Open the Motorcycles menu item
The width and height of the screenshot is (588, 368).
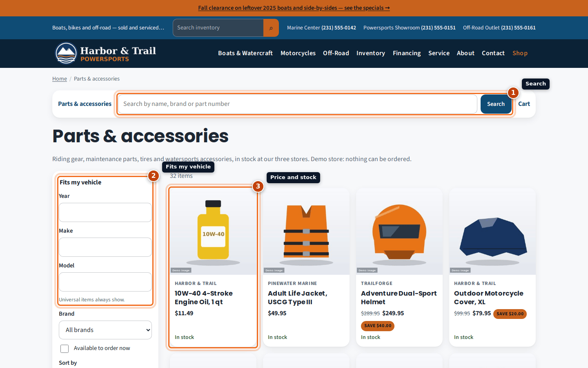(298, 53)
